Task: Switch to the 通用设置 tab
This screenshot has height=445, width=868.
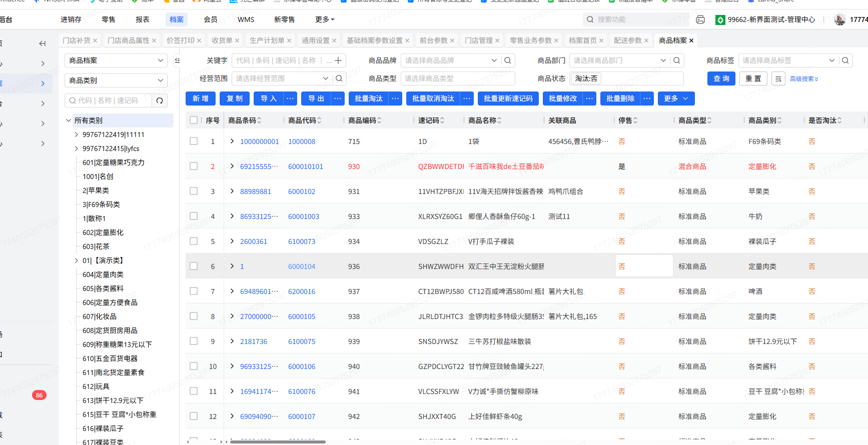Action: (x=315, y=40)
